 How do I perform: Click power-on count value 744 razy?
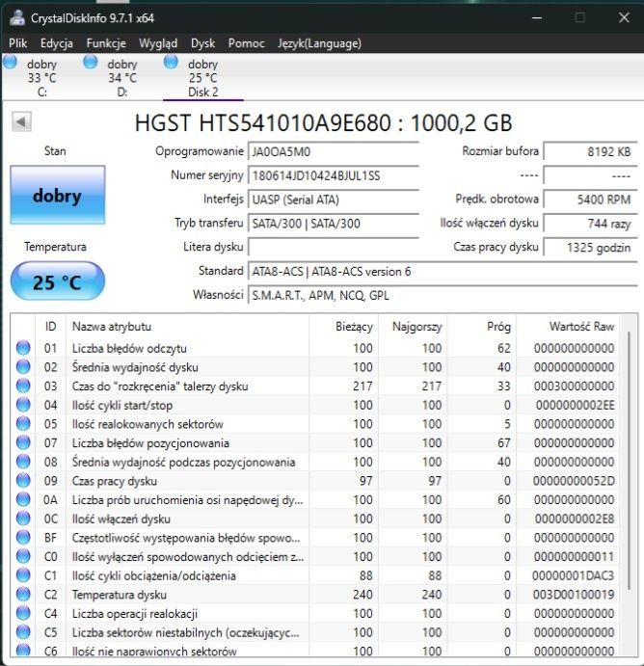tap(590, 224)
